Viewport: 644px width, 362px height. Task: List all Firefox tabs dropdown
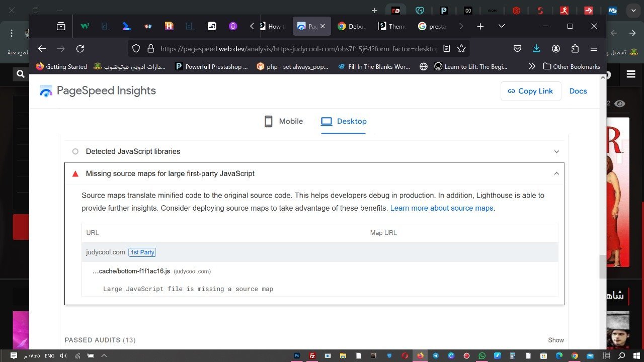click(502, 26)
